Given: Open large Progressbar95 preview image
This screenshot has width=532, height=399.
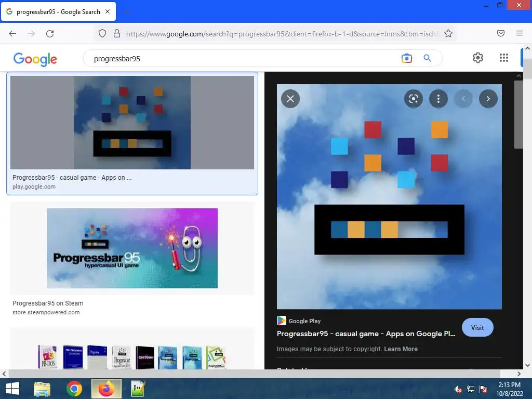Looking at the screenshot, I should [x=389, y=196].
